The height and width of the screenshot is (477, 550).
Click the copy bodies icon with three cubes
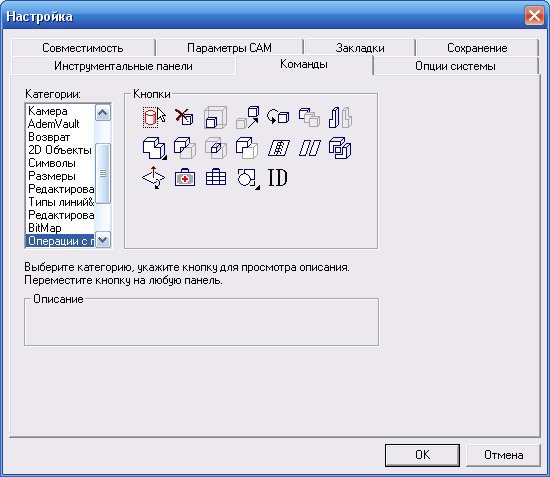(309, 117)
